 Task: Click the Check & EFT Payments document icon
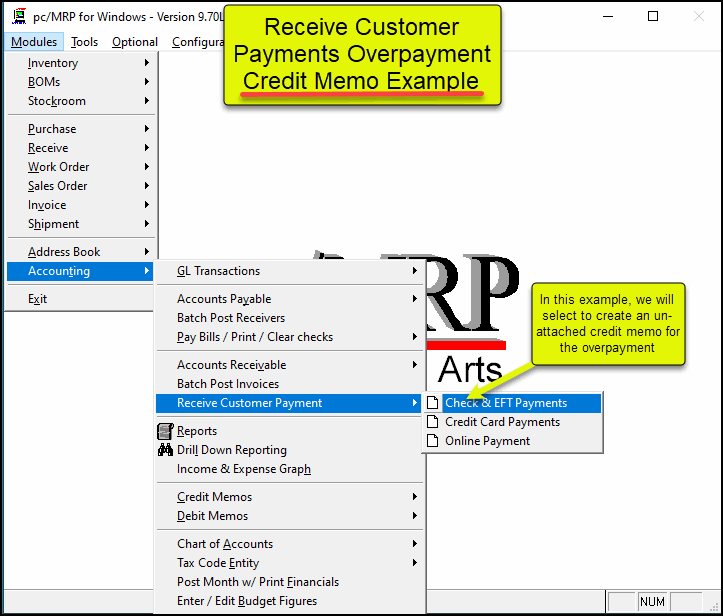pyautogui.click(x=433, y=403)
